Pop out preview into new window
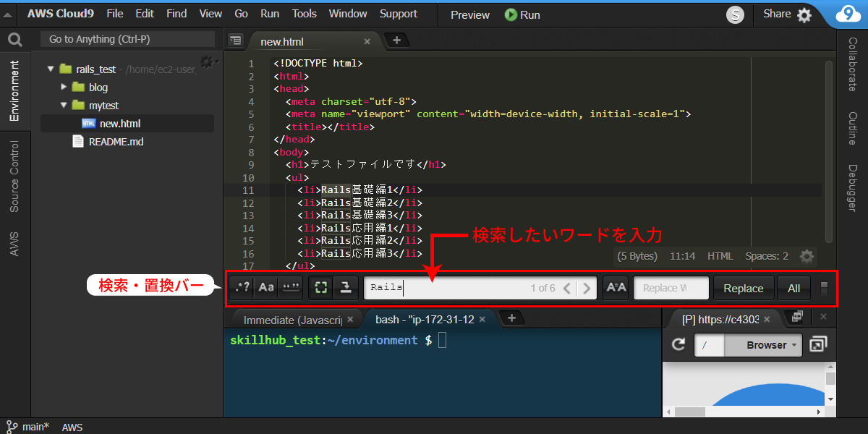Screen dimensions: 868x434 (818, 345)
